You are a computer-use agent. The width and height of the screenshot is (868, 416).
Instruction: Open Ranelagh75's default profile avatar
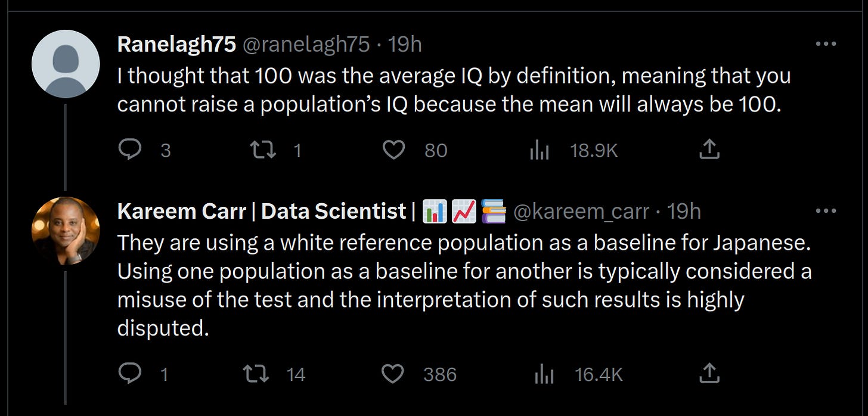click(x=66, y=64)
